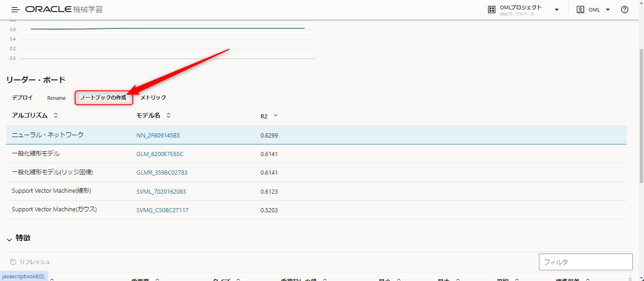
Task: Select the Support Vector Machine(線形) row
Action: point(316,191)
